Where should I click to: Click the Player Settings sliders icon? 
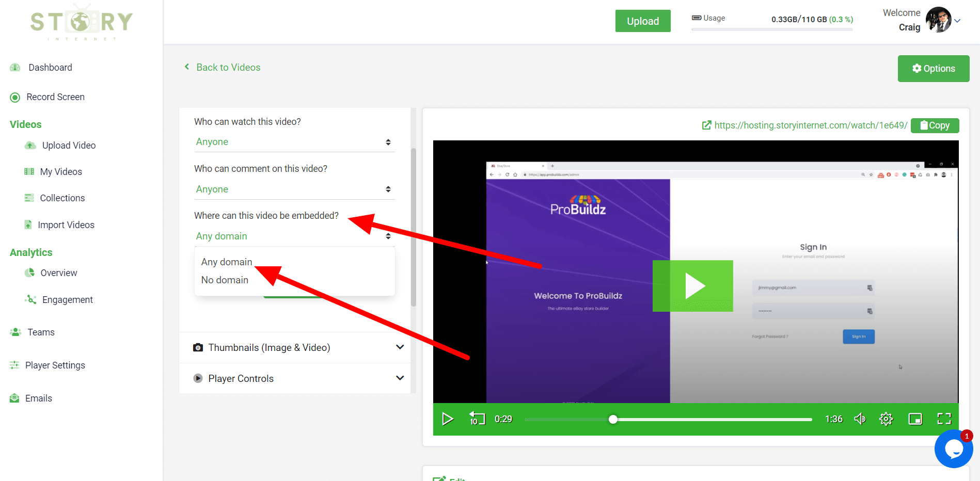(x=14, y=365)
